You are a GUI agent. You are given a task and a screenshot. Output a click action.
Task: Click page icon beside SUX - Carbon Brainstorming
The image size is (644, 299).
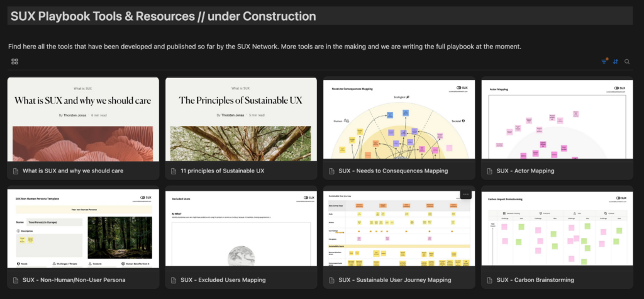click(489, 280)
